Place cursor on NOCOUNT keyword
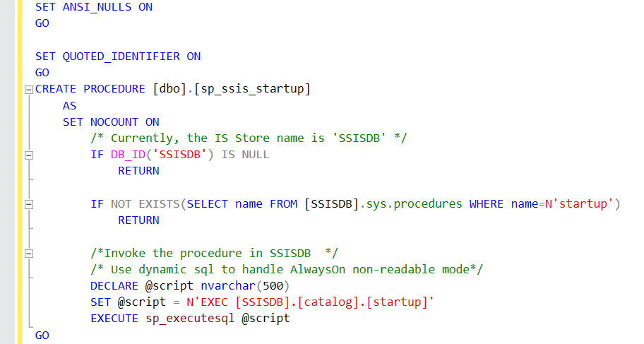The height and width of the screenshot is (344, 644). click(x=114, y=122)
